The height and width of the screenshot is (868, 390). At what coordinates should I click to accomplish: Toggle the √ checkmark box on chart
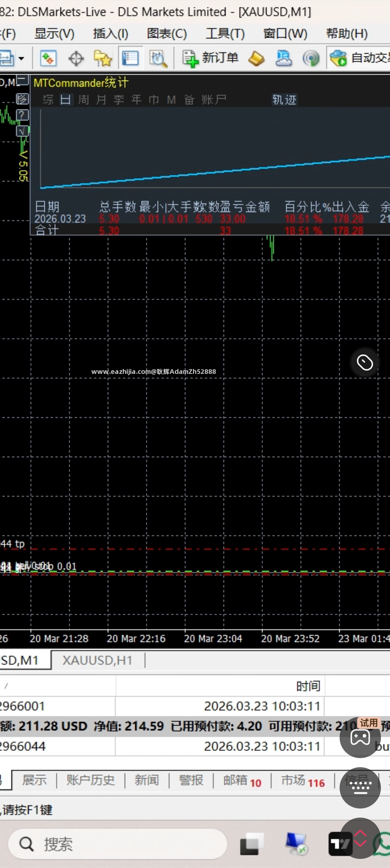(22, 131)
